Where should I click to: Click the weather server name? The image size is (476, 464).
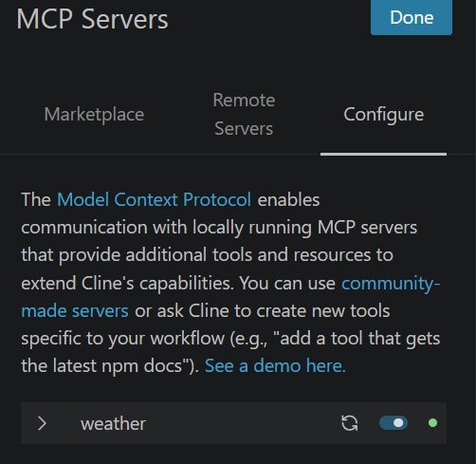click(x=113, y=424)
